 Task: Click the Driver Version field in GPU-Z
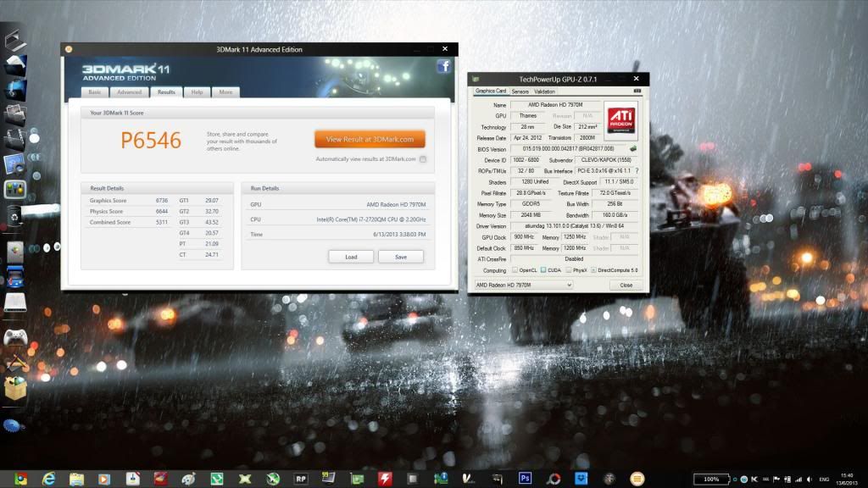(574, 225)
